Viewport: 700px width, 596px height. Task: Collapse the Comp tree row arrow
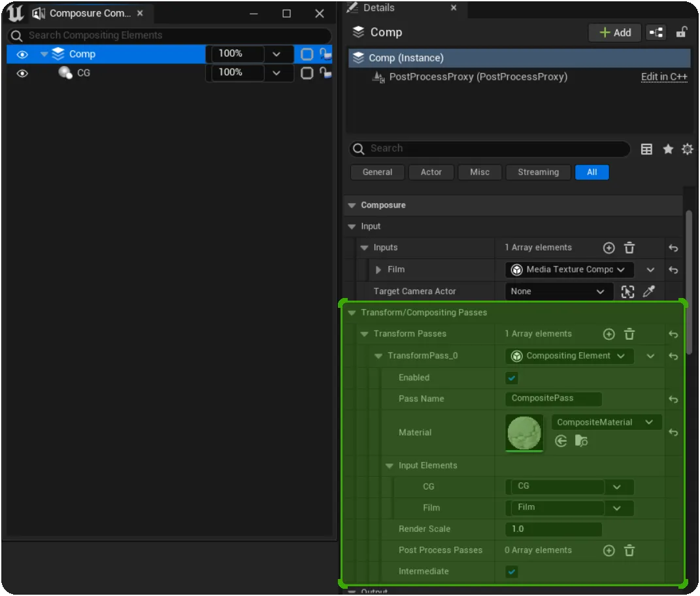(44, 54)
